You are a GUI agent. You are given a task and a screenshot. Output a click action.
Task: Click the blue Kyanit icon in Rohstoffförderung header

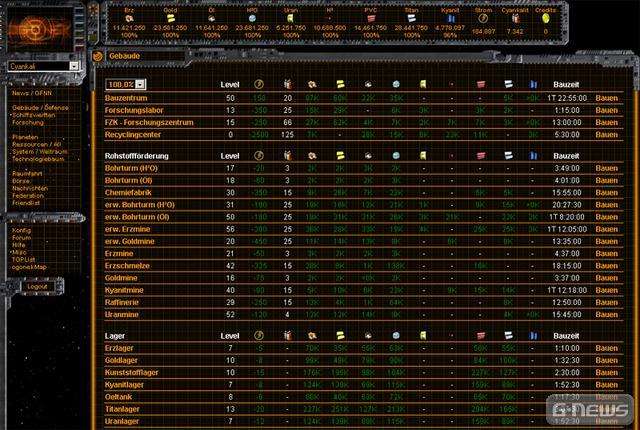(x=533, y=155)
